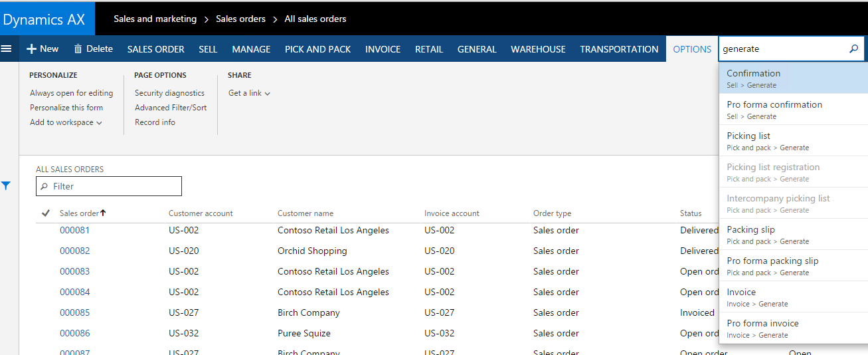This screenshot has width=868, height=355.
Task: Click Invoiced status cell for order 000085
Action: coord(697,312)
